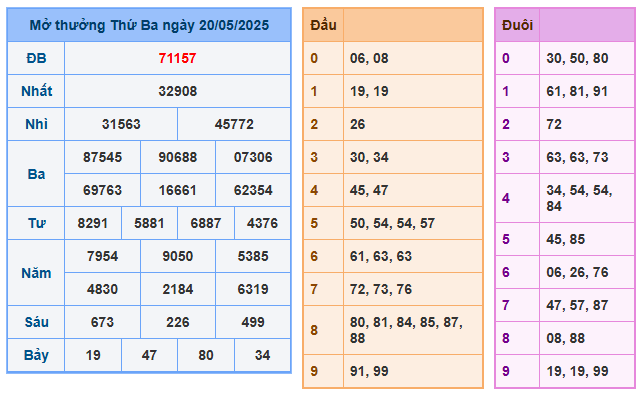Screen dimensions: 642x395
Task: Select Đầu values '72, 73, 76'
Action: (381, 289)
